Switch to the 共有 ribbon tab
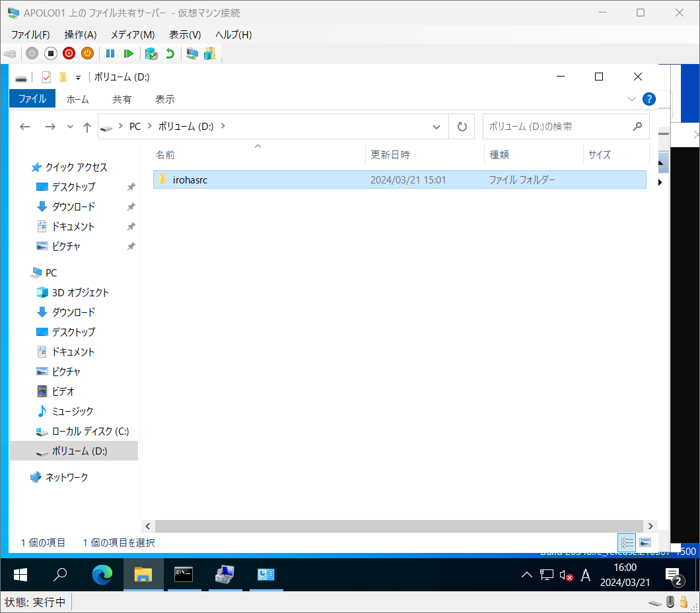700x613 pixels. [122, 99]
